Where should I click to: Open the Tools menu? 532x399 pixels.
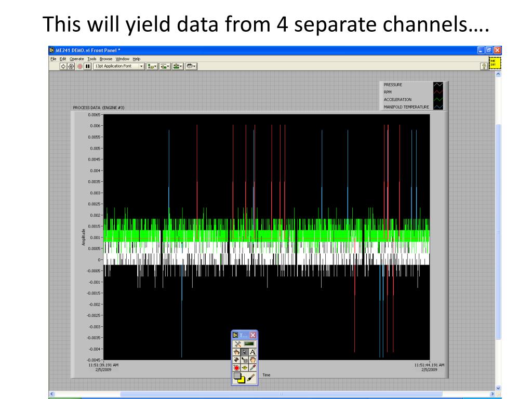[x=91, y=59]
